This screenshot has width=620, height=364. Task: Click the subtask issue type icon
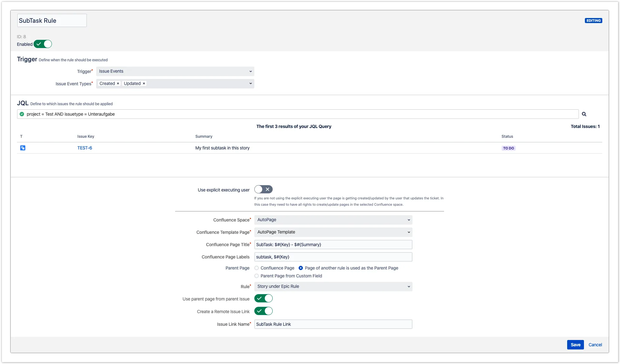pos(23,148)
